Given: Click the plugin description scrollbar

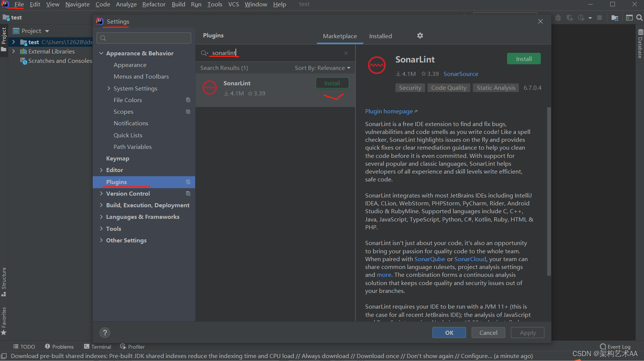Looking at the screenshot, I should (549, 192).
